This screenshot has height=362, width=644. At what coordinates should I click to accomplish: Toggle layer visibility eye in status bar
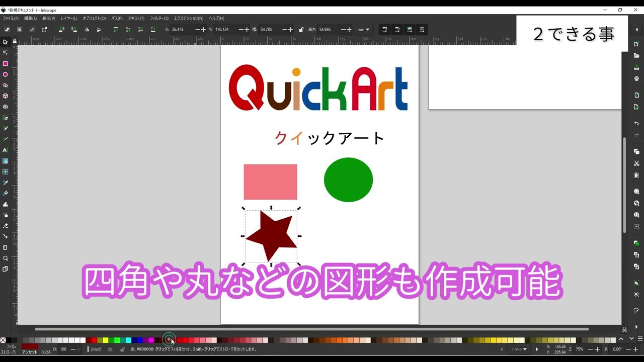(110, 349)
